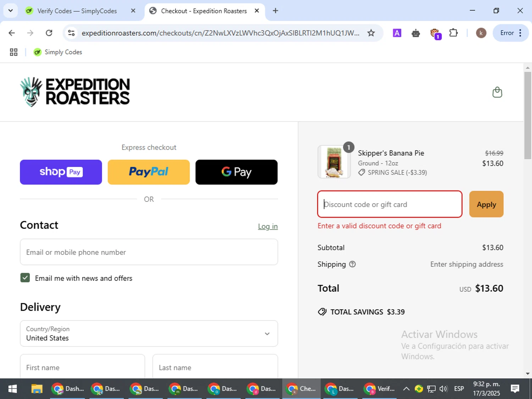Click the Log in link
532x399 pixels.
[268, 226]
